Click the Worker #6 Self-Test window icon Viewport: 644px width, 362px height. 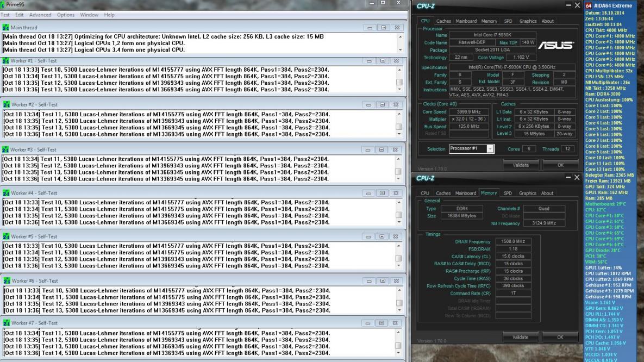tap(7, 281)
